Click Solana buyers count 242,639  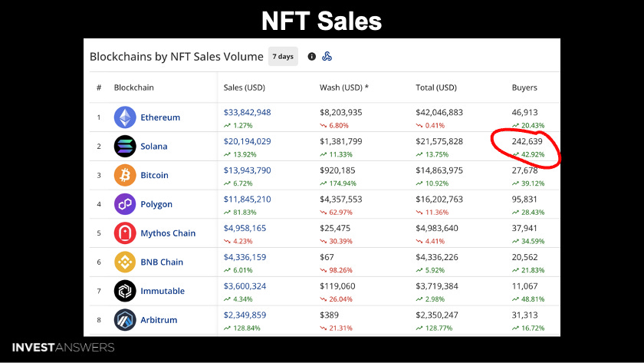click(x=527, y=141)
